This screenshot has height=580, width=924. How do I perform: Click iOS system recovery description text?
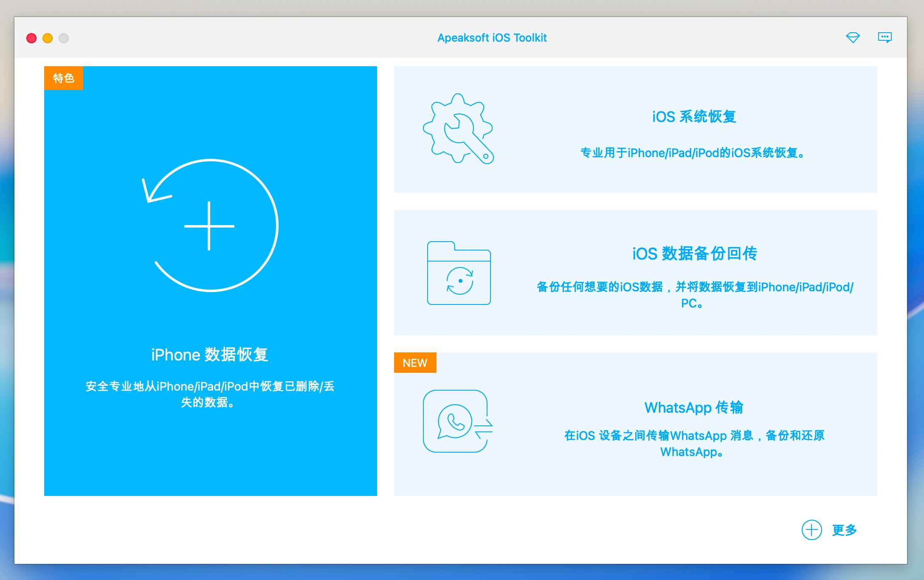[692, 153]
